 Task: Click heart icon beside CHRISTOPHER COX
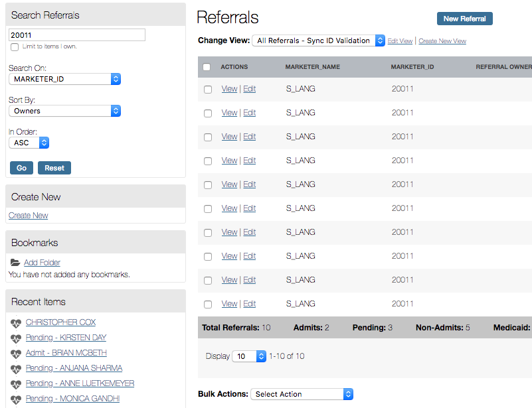[15, 323]
